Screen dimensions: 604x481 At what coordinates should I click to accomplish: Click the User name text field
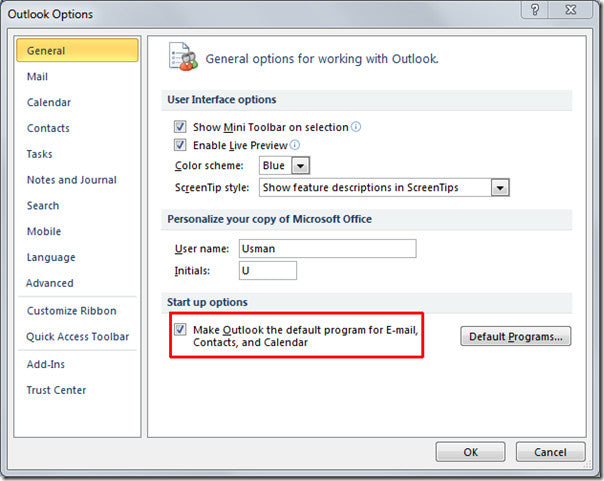coord(327,248)
